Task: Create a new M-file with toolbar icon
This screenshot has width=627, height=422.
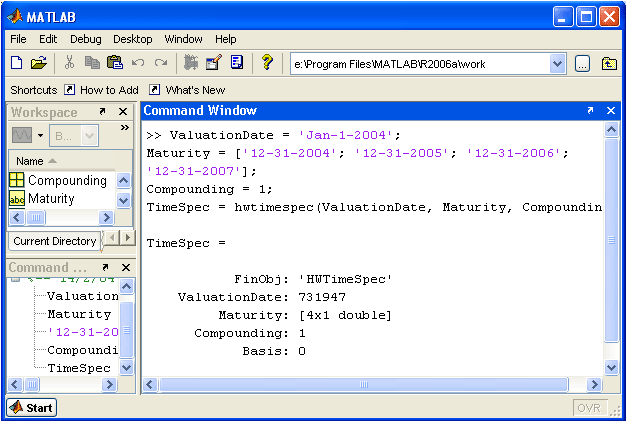Action: point(17,63)
